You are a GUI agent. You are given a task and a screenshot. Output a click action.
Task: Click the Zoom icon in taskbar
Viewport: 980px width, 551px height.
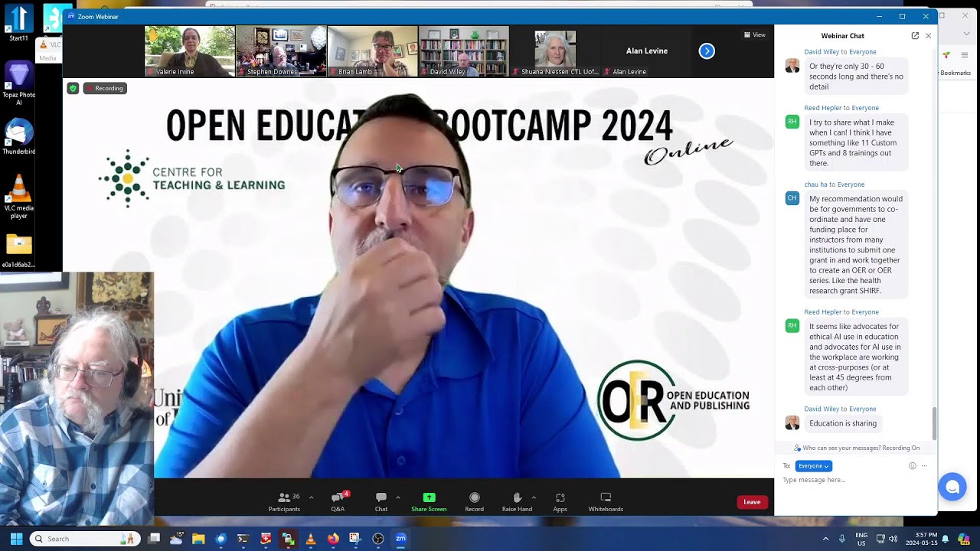point(400,539)
